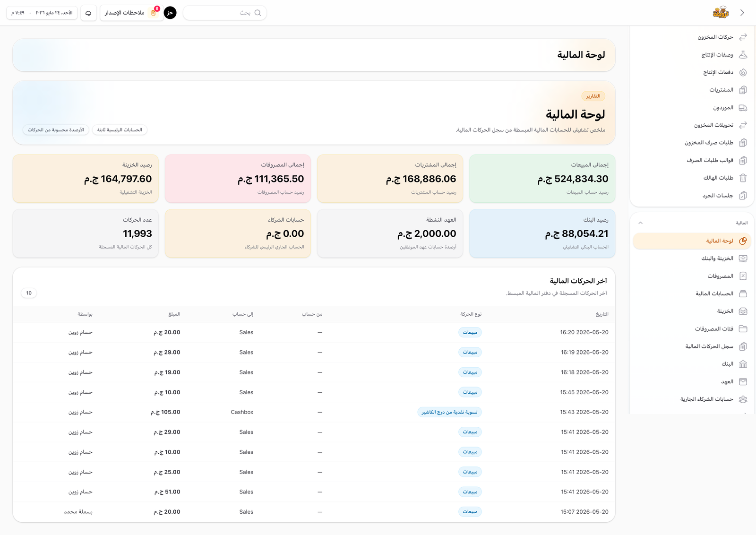This screenshot has width=756, height=535.
Task: Open the إجمالي المشتريات card
Action: point(390,179)
